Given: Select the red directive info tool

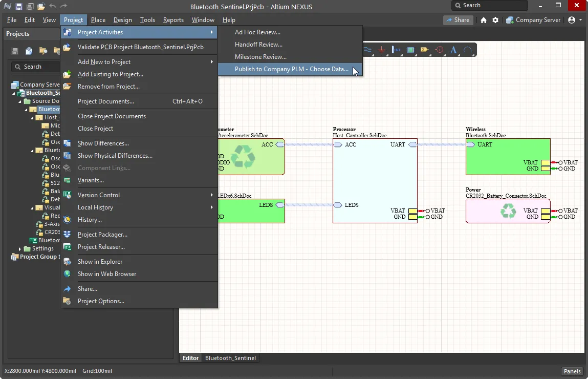Looking at the screenshot, I should tap(439, 50).
